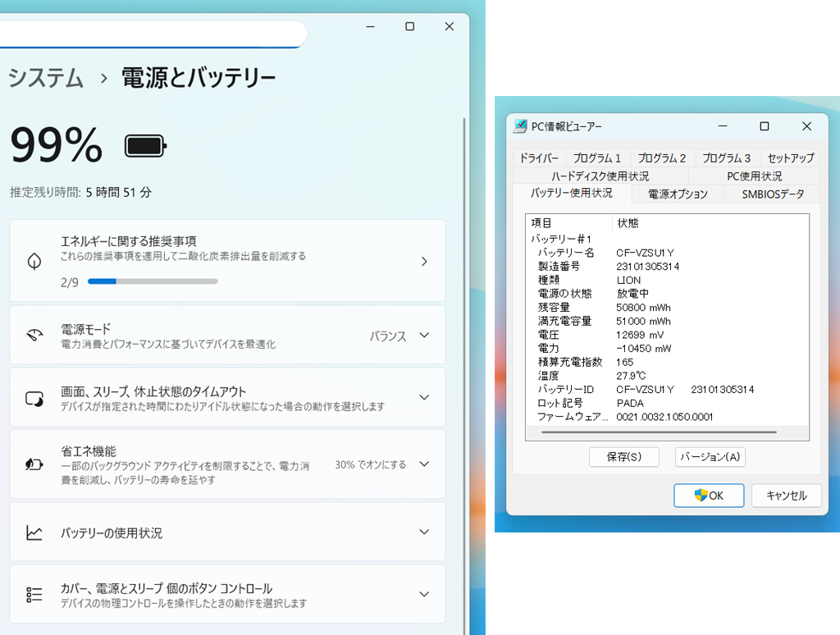
Task: Click the battery usage chart icon
Action: (34, 533)
